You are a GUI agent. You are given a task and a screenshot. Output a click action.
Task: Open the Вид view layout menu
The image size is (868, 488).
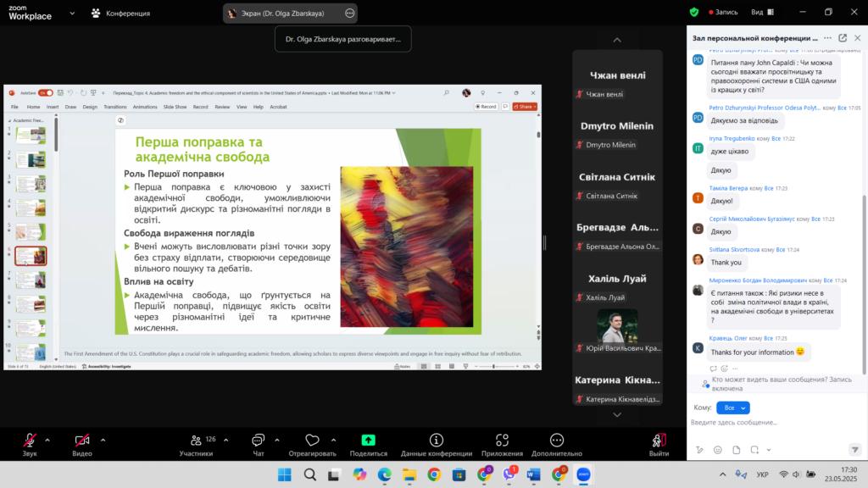tap(762, 12)
